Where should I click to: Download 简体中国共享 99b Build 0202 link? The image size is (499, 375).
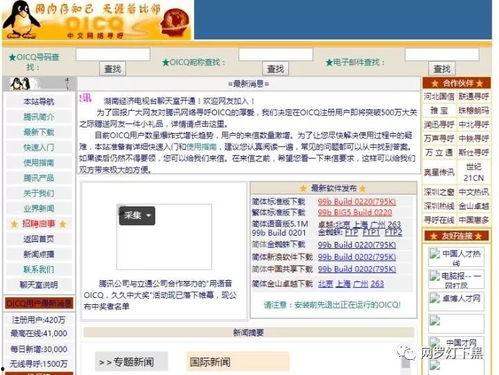click(x=357, y=269)
